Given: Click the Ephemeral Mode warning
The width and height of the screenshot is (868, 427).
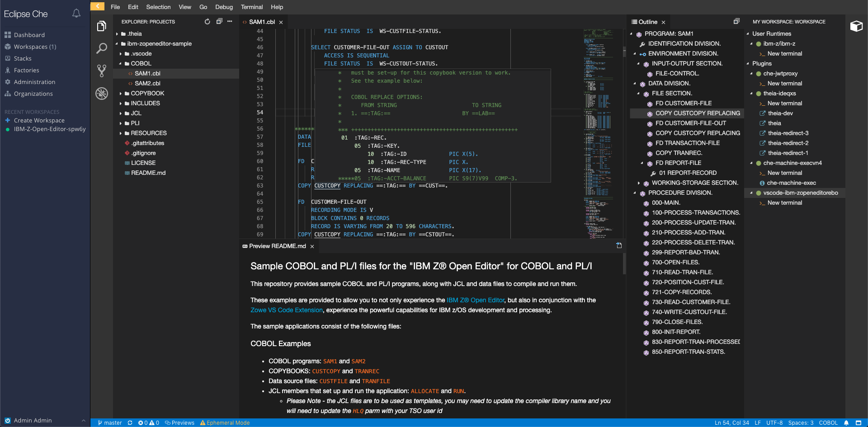Looking at the screenshot, I should [225, 423].
